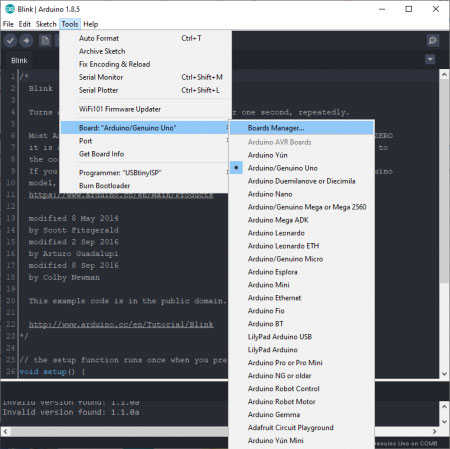450x449 pixels.
Task: Click console scrollbar up arrow
Action: point(444,407)
